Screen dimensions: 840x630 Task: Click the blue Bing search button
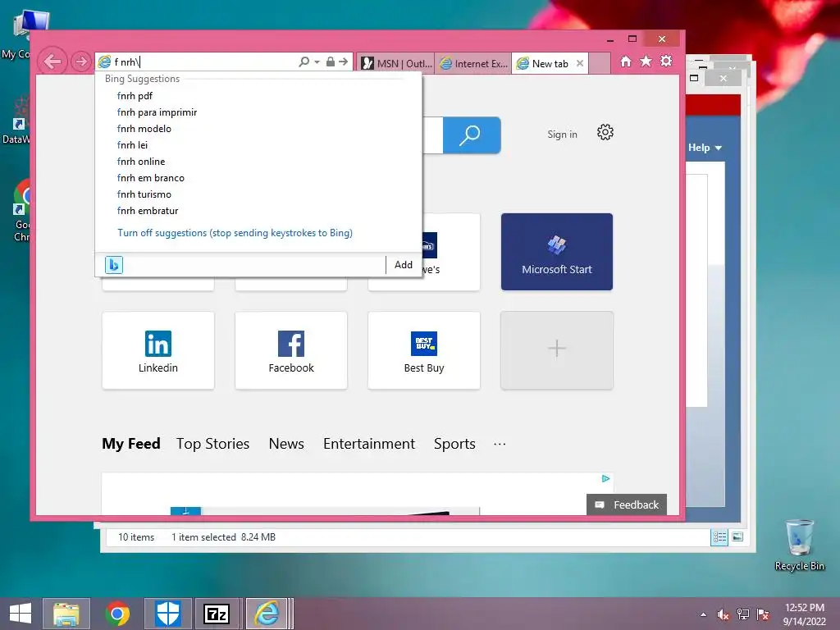point(472,135)
